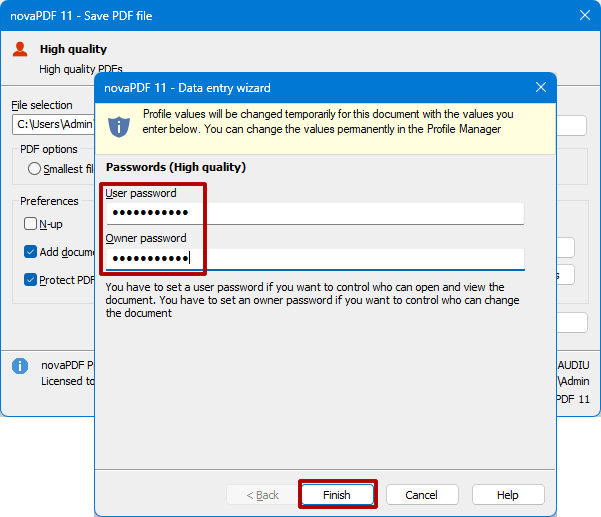Viewport: 601px width, 517px height.
Task: Close the Data entry wizard dialog
Action: click(x=541, y=88)
